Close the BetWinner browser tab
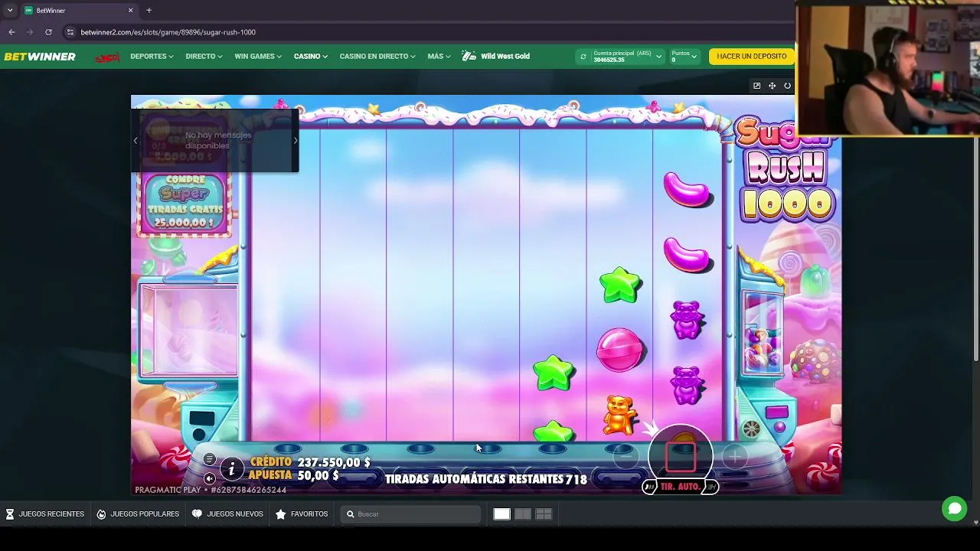The width and height of the screenshot is (980, 551). pos(130,11)
